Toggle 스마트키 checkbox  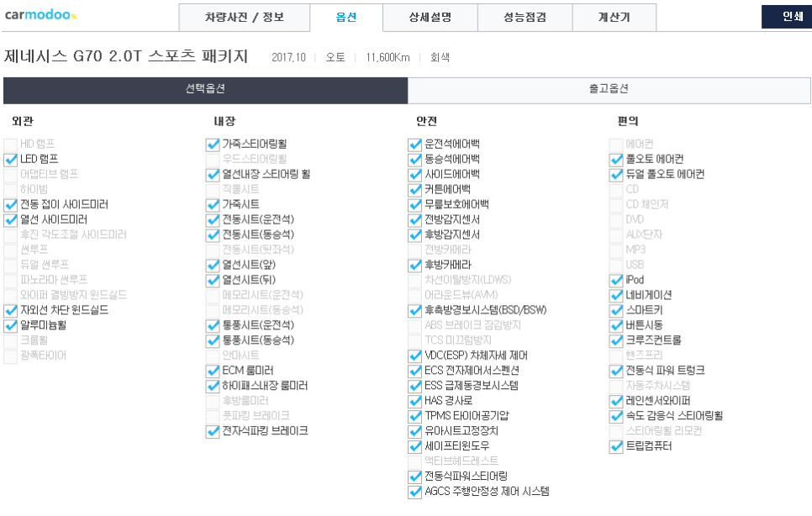pos(616,311)
